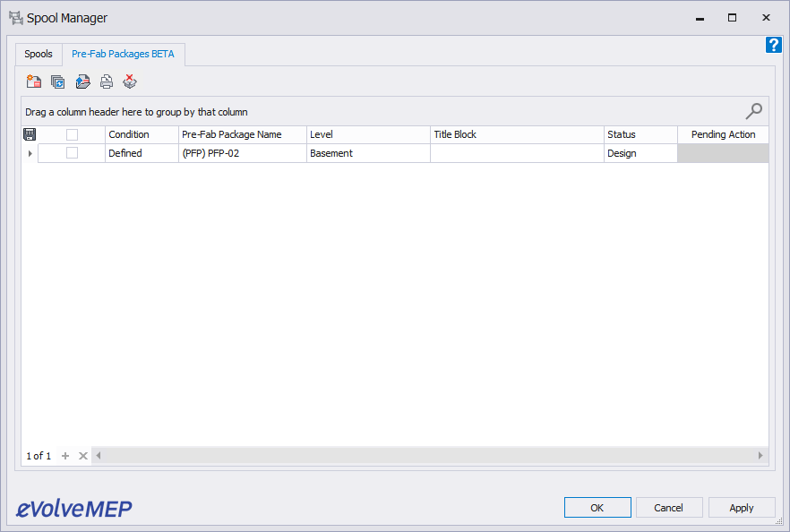Click the grey Pending Action cell for PFP-02

pos(723,153)
